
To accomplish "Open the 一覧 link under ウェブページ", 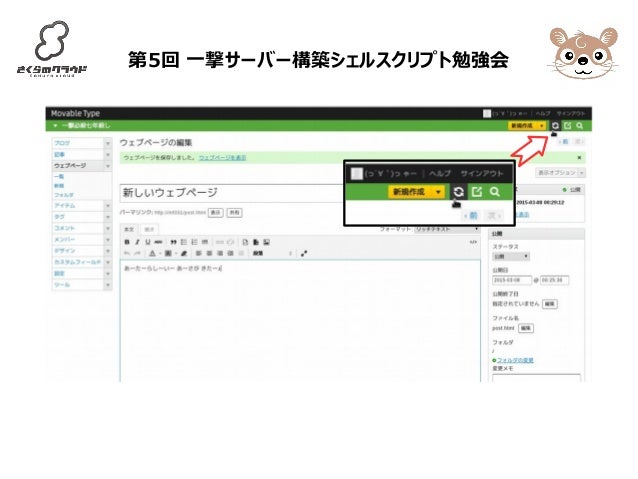I will pyautogui.click(x=59, y=177).
